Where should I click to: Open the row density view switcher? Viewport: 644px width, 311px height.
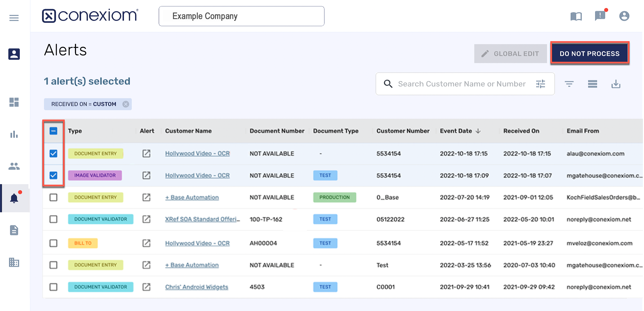592,84
